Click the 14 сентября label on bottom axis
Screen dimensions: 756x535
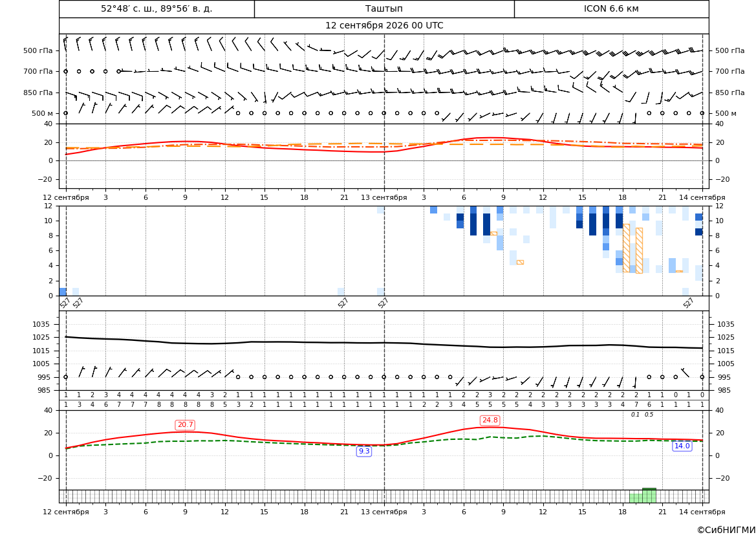702,512
